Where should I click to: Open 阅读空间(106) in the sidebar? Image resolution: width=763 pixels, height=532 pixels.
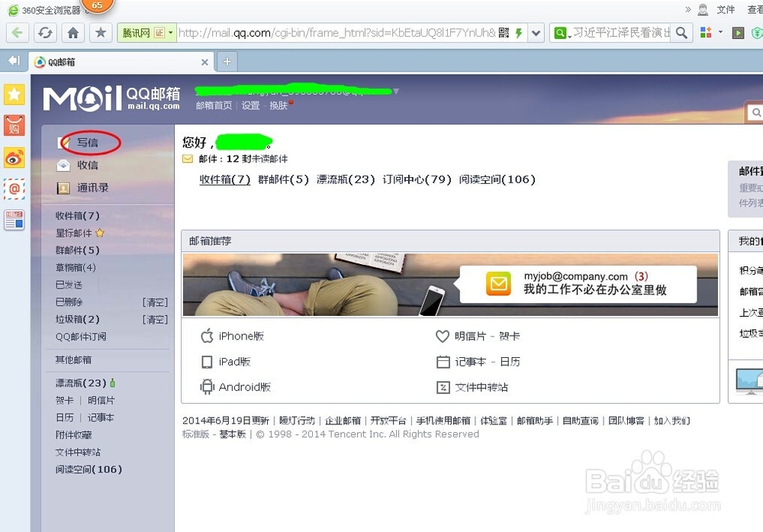coord(89,469)
